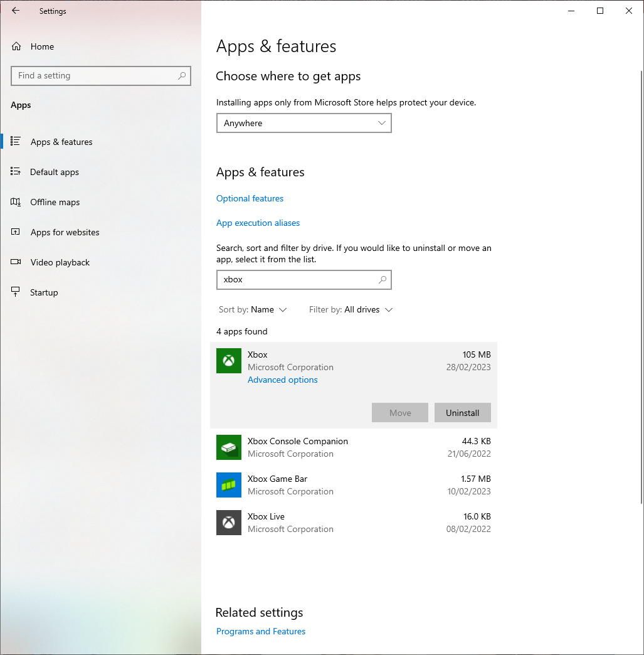Click the Offline maps map icon
644x655 pixels.
[16, 202]
